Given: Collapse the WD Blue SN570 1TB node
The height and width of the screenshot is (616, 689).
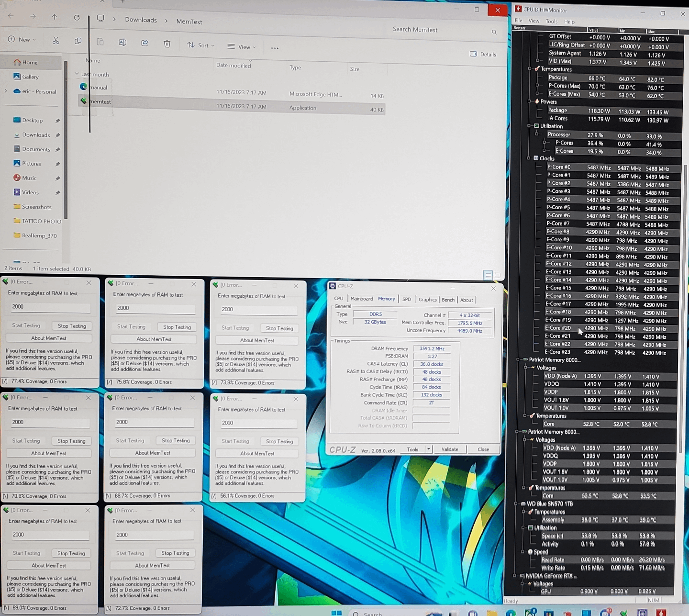Looking at the screenshot, I should coord(516,504).
